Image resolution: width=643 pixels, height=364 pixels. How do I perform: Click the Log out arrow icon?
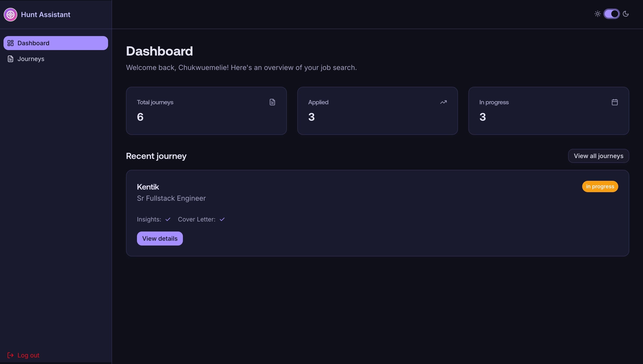point(10,355)
